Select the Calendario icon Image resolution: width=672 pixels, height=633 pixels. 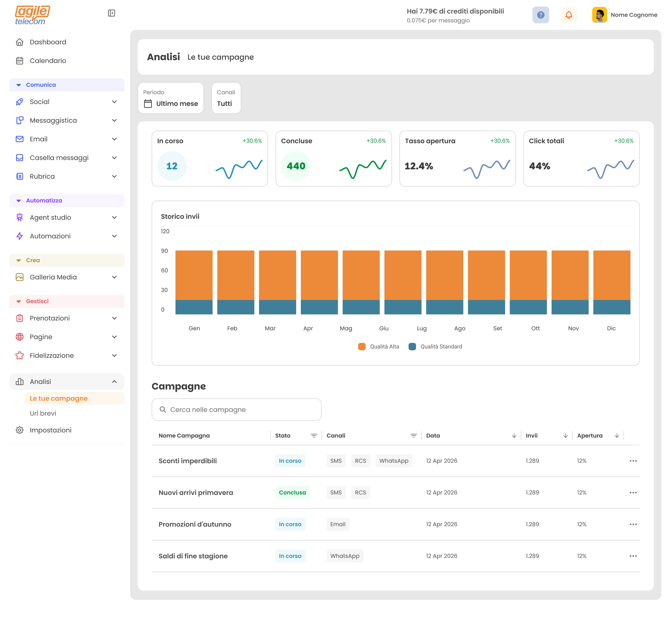20,60
